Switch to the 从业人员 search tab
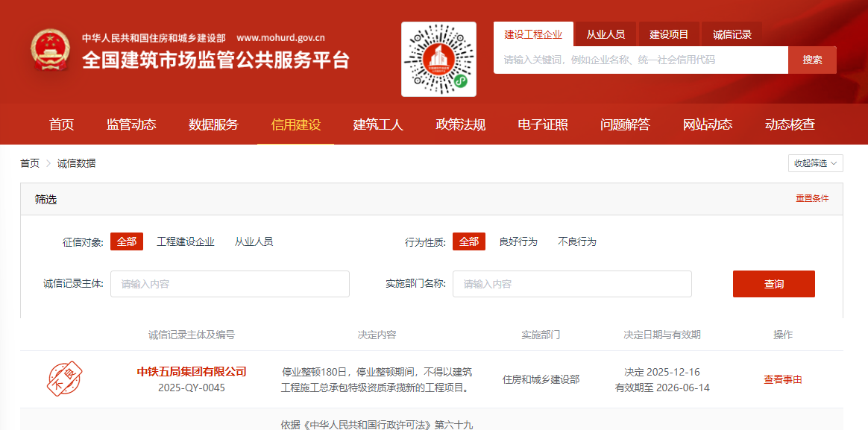 click(x=606, y=34)
